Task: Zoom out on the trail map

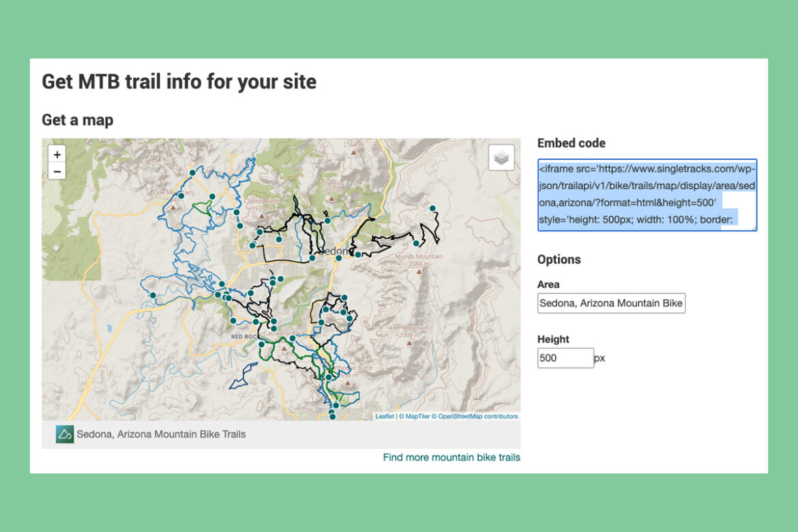Action: 57,172
